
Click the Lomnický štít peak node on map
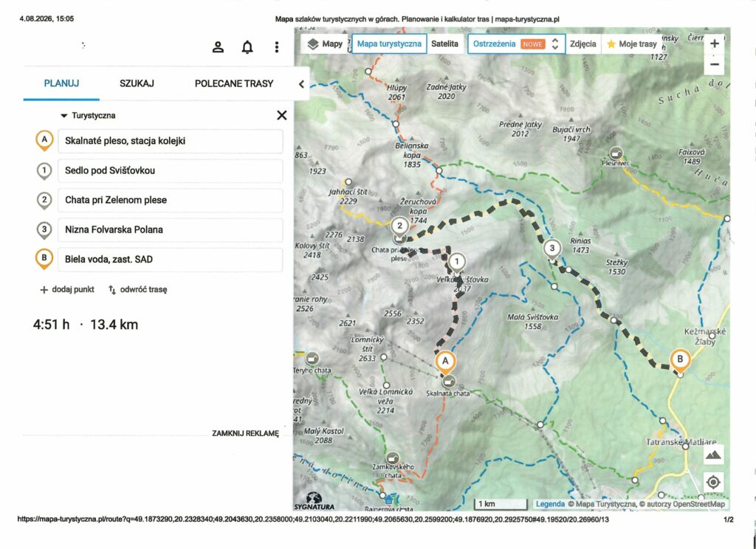pyautogui.click(x=383, y=357)
